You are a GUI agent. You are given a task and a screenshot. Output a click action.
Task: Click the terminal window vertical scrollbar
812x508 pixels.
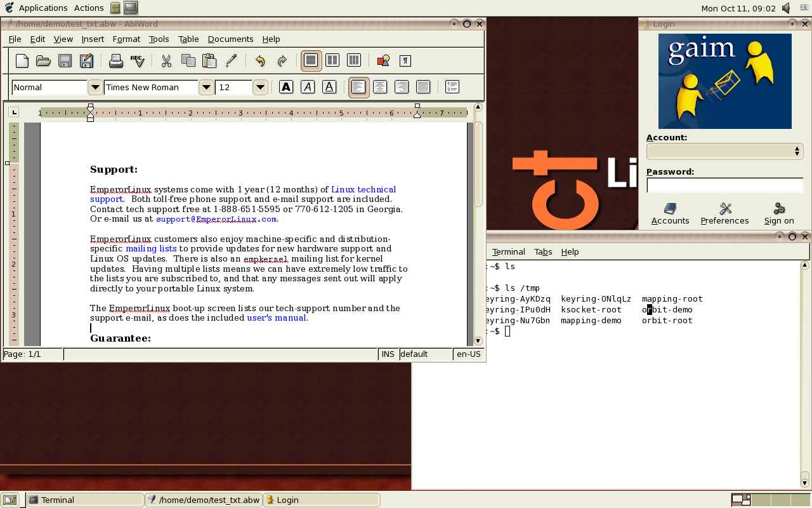(805, 375)
